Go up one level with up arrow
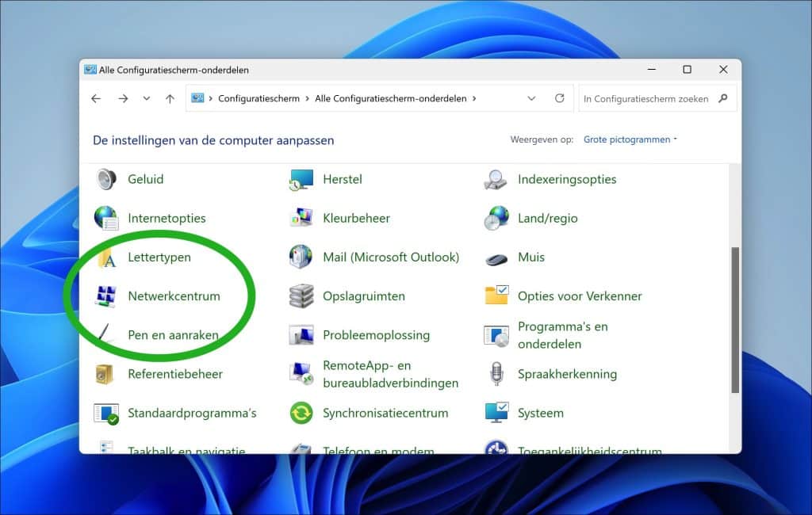 (170, 98)
